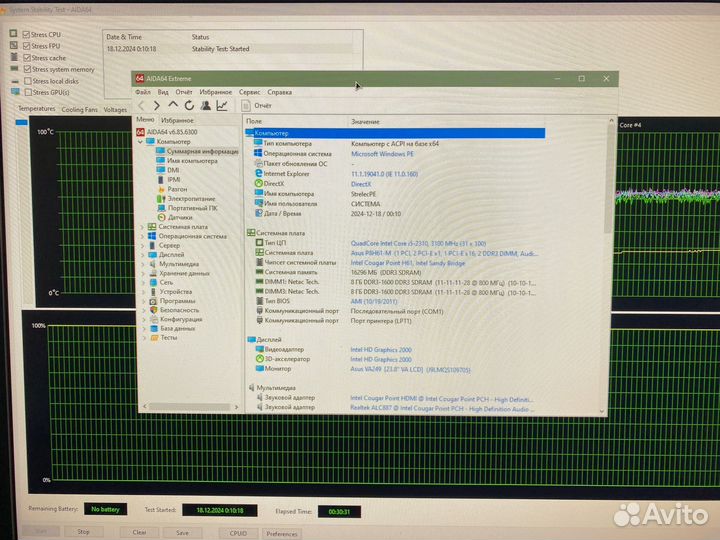Expand the Сеть tree node
The height and width of the screenshot is (540, 720).
[144, 282]
